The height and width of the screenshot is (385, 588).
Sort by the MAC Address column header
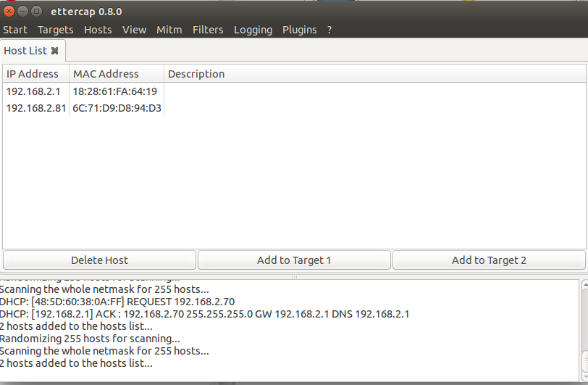point(117,74)
